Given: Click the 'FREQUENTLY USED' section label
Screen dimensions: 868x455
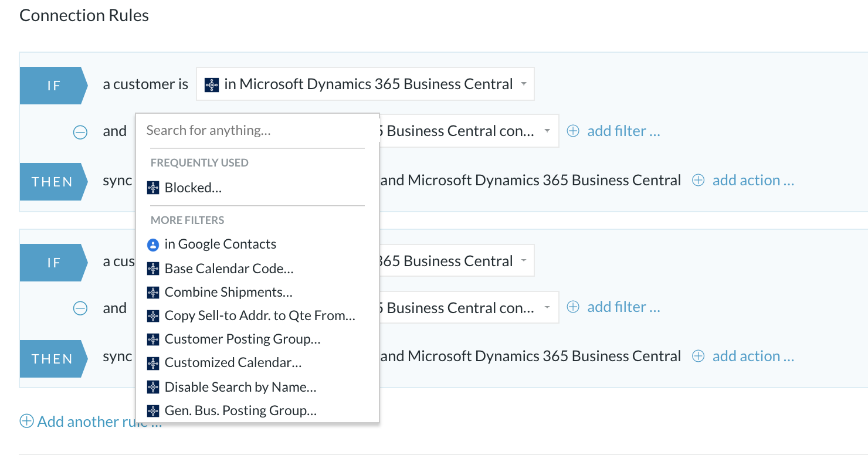Looking at the screenshot, I should (x=199, y=163).
